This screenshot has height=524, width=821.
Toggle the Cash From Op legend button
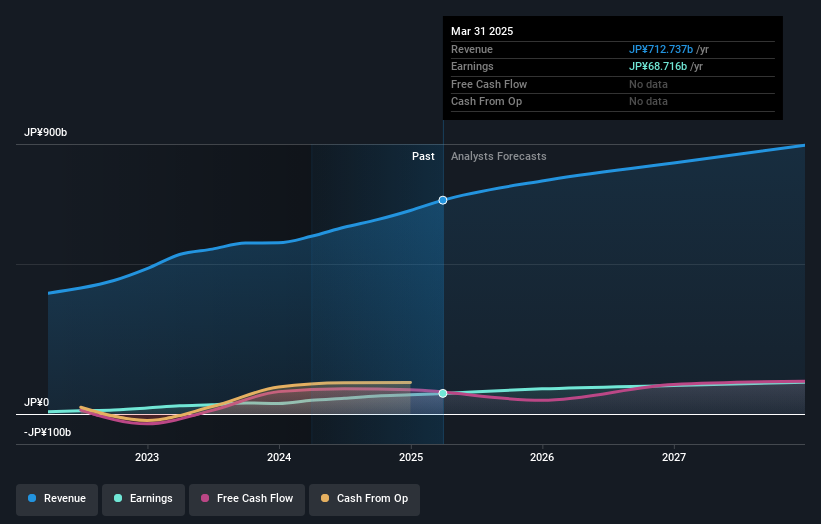click(x=364, y=499)
